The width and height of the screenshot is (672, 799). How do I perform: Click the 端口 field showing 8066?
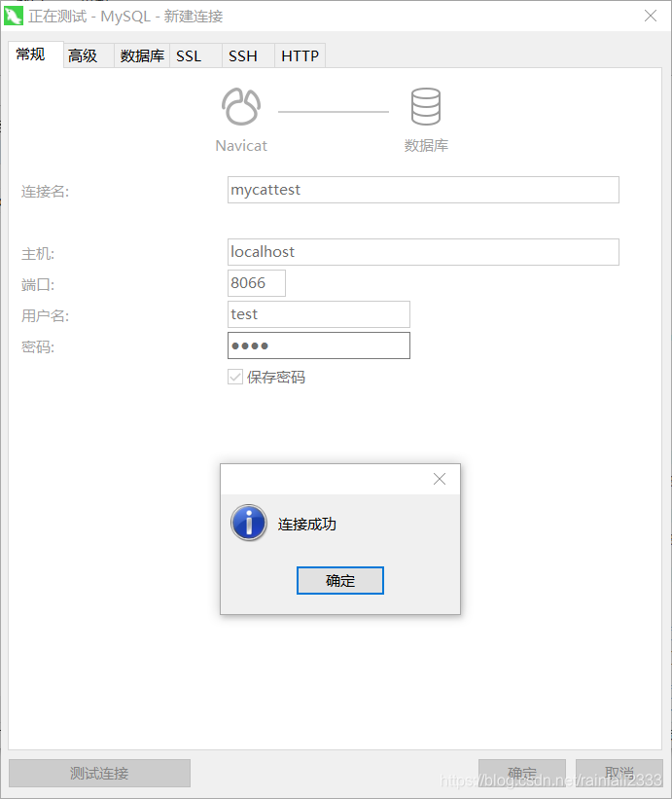[257, 283]
